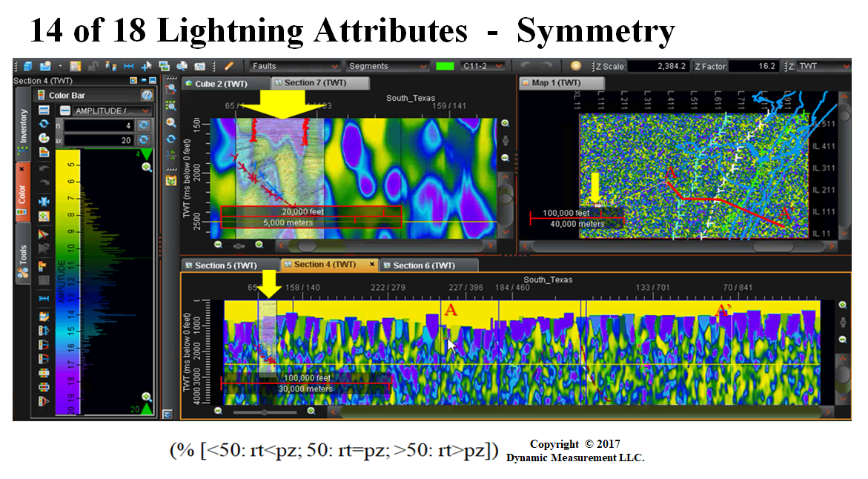Close the Section 4 (TWT) tab
Viewport: 868px width, 479px height.
click(x=372, y=264)
